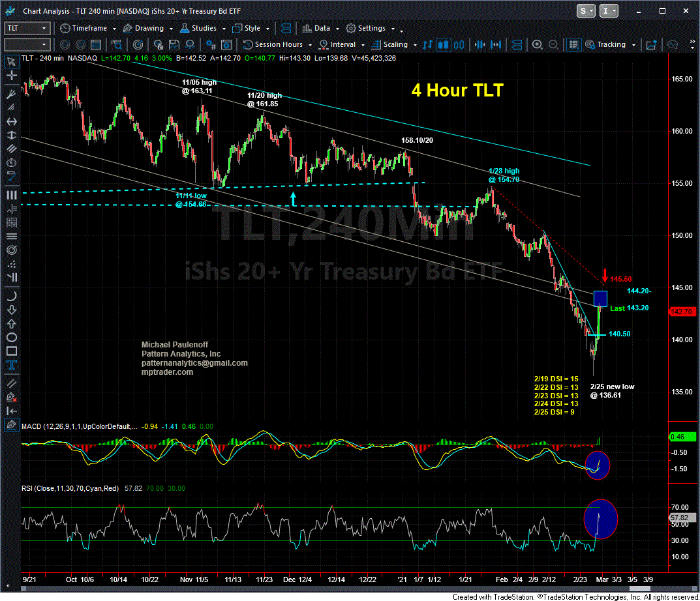
Task: Click the "Last 143.20" price annotation
Action: click(x=630, y=308)
